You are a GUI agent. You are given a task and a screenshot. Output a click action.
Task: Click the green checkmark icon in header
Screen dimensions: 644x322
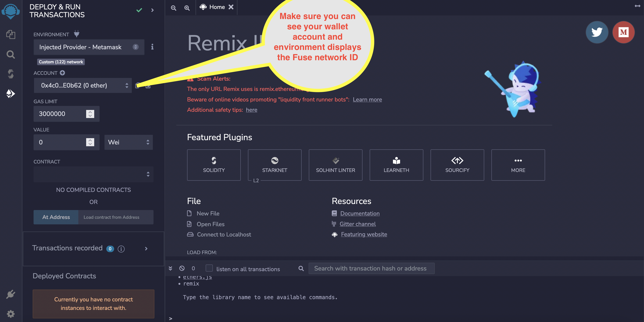139,10
